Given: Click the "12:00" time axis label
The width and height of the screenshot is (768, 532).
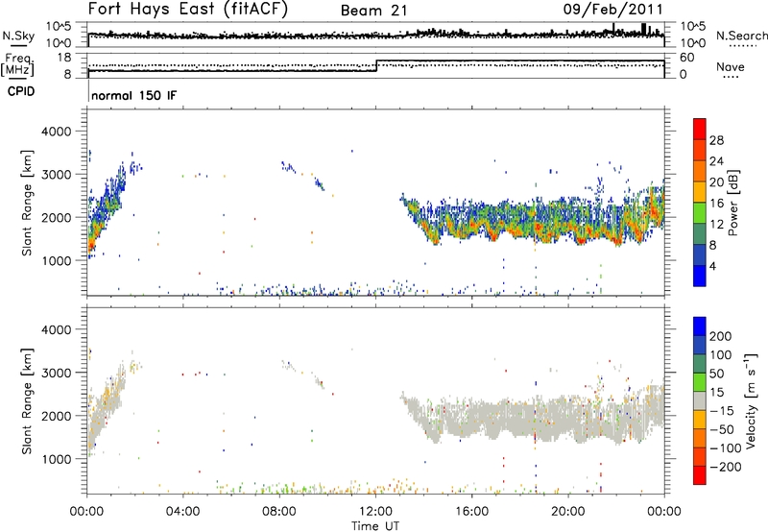Looking at the screenshot, I should (x=375, y=512).
